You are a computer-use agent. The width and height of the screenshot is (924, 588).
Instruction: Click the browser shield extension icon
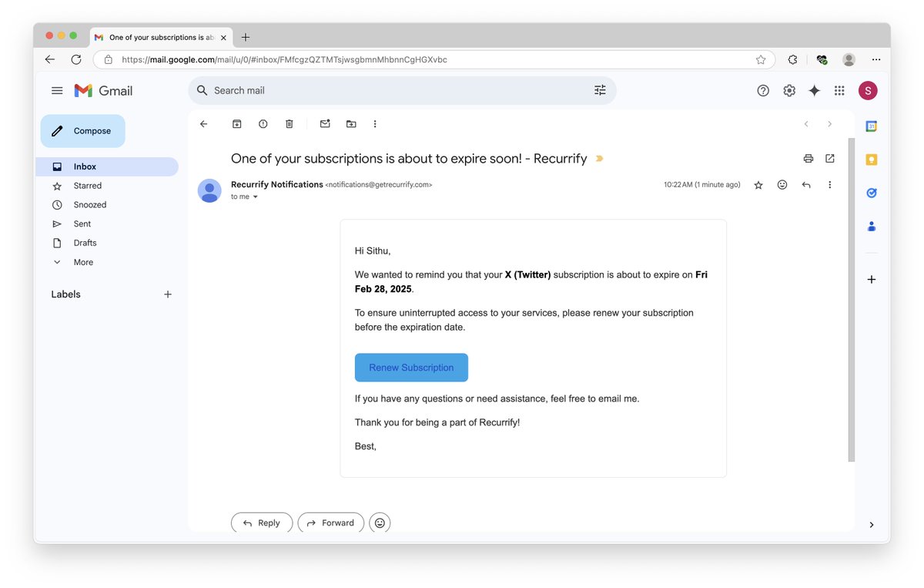tap(822, 59)
